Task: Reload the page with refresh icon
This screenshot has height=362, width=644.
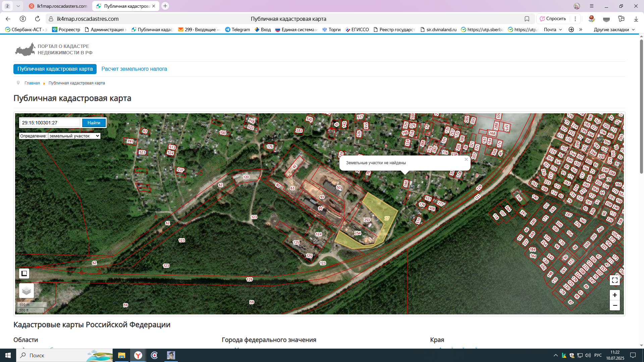Action: [38, 19]
